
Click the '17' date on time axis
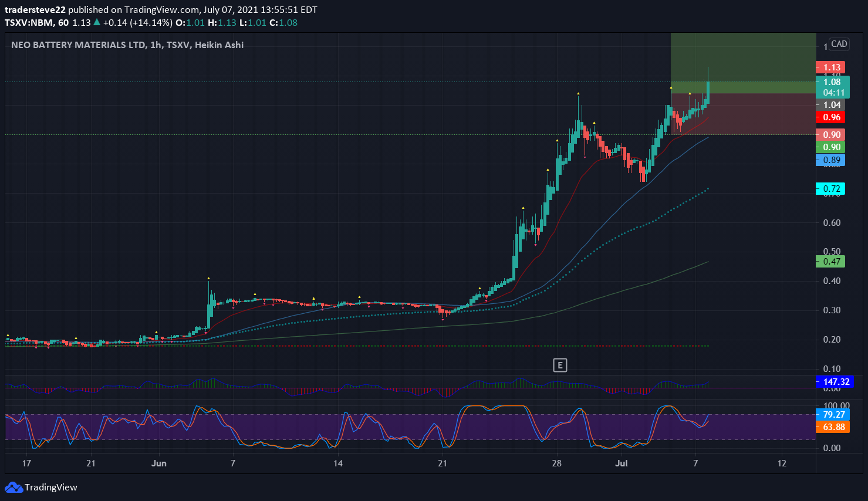click(26, 463)
